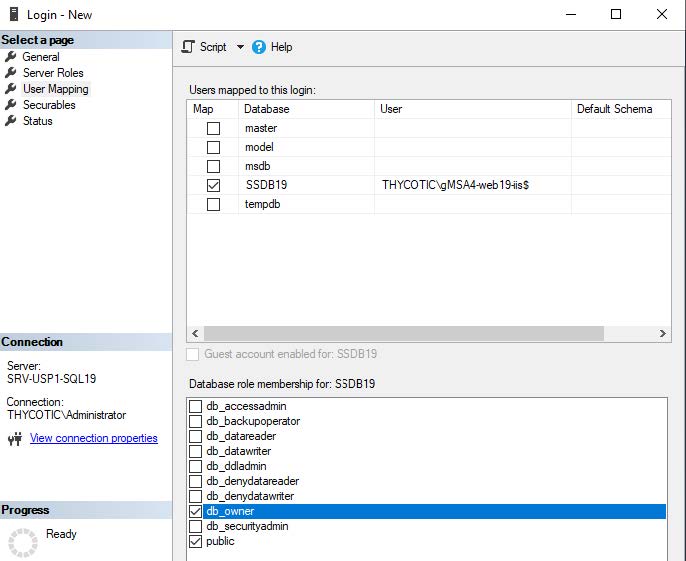Open the View connection properties link

coord(93,438)
